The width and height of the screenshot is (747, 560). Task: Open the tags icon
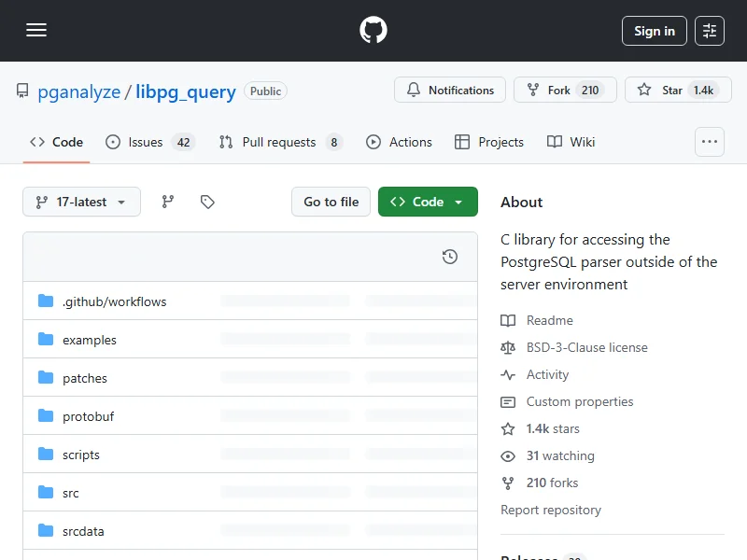pos(207,202)
